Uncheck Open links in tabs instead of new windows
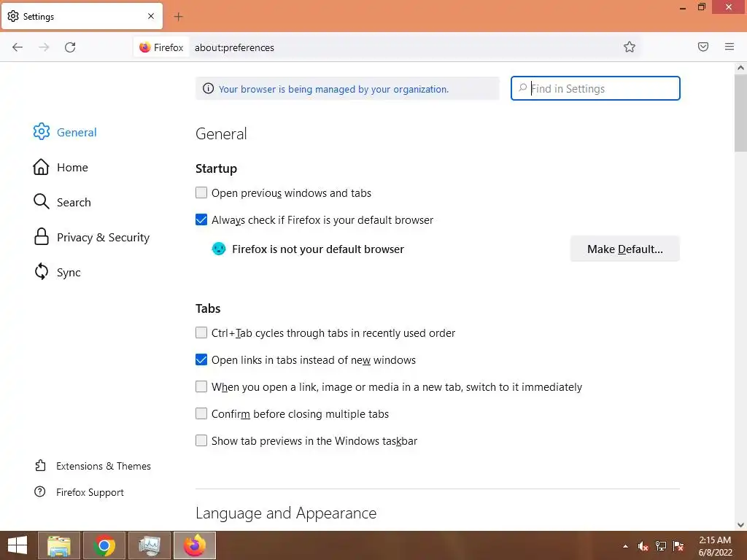 [x=201, y=359]
